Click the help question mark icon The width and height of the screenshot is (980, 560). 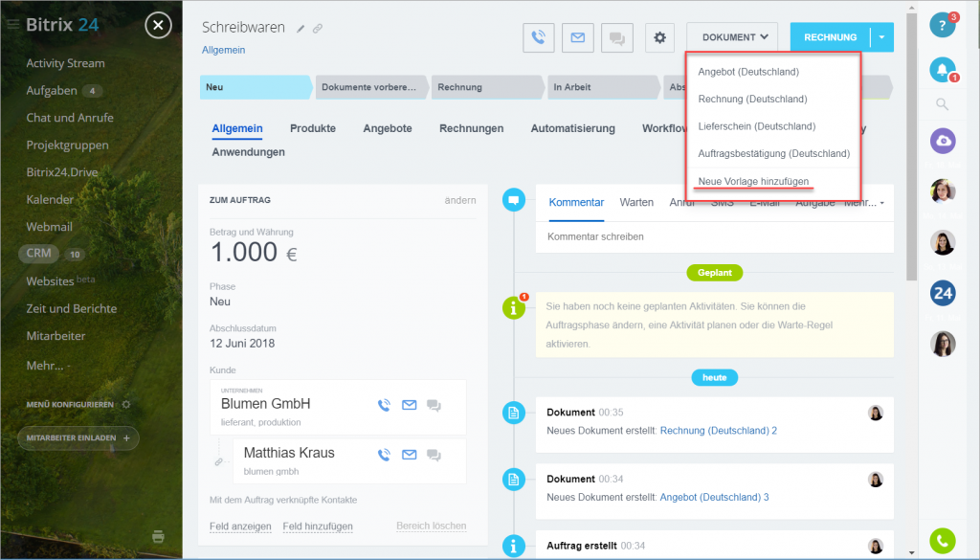[x=943, y=27]
